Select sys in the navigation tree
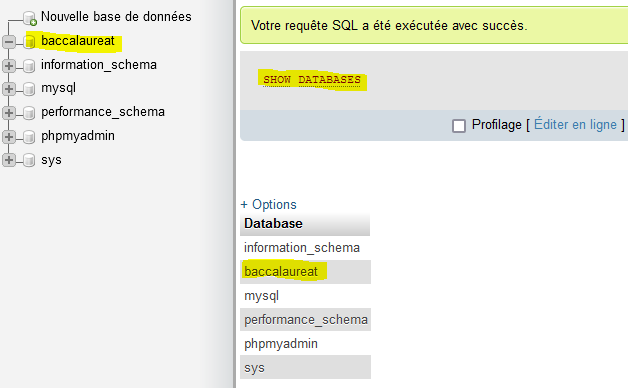 coord(51,160)
